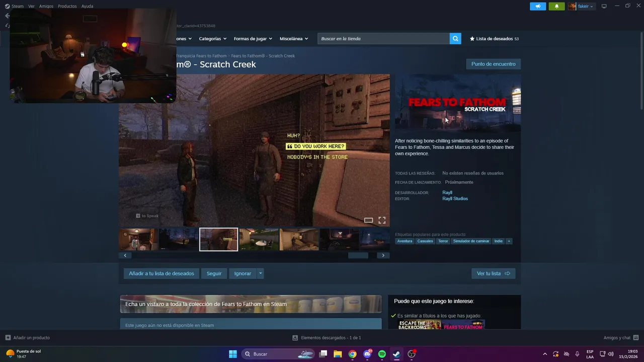Open the fakeir account dropdown
Screen dimensions: 644x362
coord(586,7)
